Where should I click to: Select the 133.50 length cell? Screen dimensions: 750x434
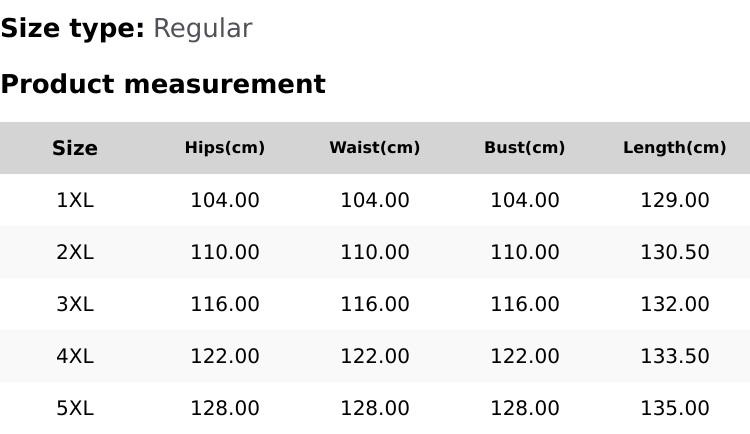[675, 356]
